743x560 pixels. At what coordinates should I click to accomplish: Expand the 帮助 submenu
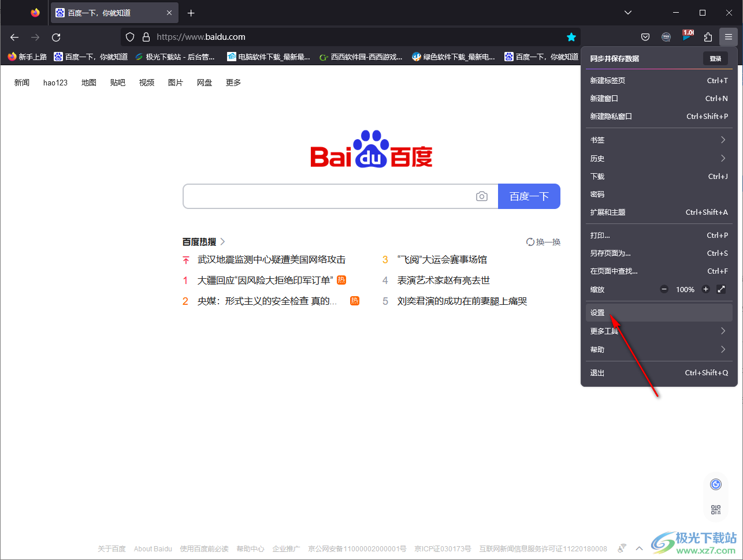click(659, 350)
